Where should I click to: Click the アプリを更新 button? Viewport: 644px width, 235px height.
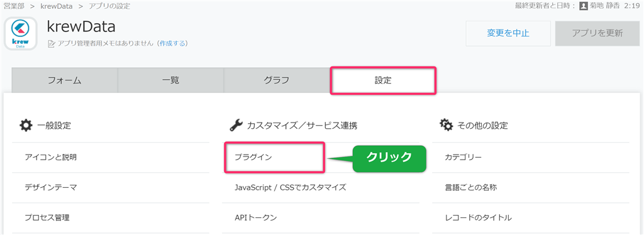597,33
